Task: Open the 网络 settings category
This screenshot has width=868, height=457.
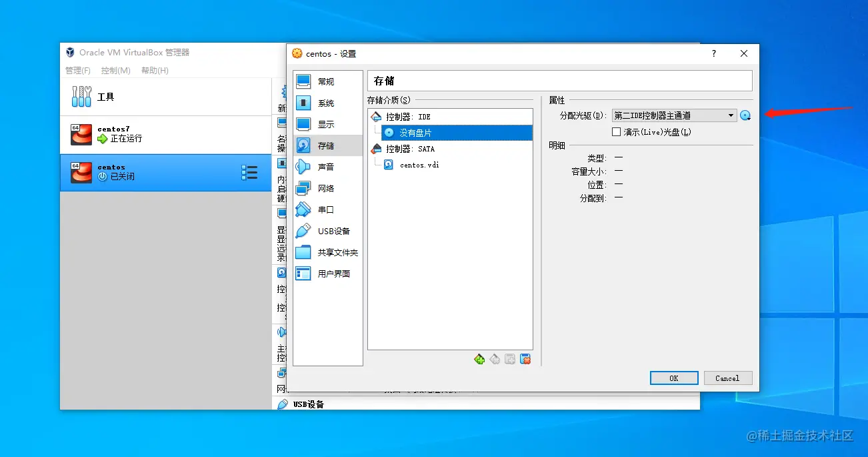Action: point(327,188)
